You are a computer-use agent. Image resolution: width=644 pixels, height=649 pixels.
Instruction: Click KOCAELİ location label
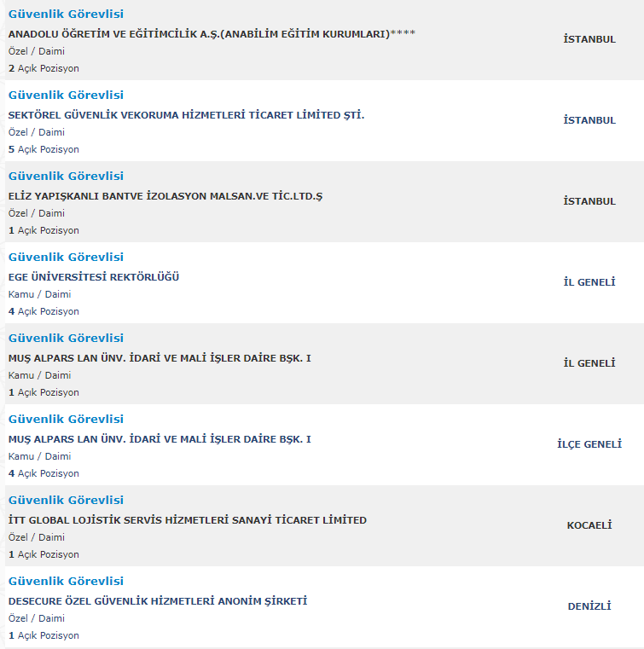click(x=589, y=525)
